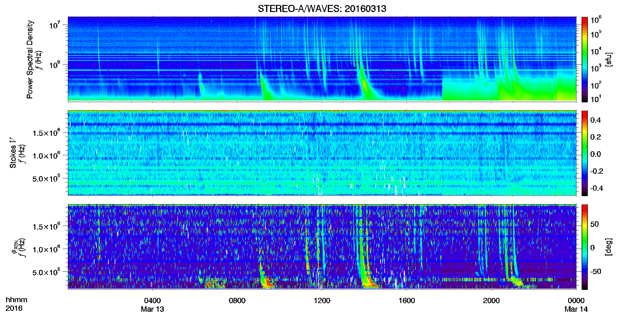The width and height of the screenshot is (644, 332).
Task: Select 5.0×10^5 tick in Stokes V panel
Action: coord(46,178)
